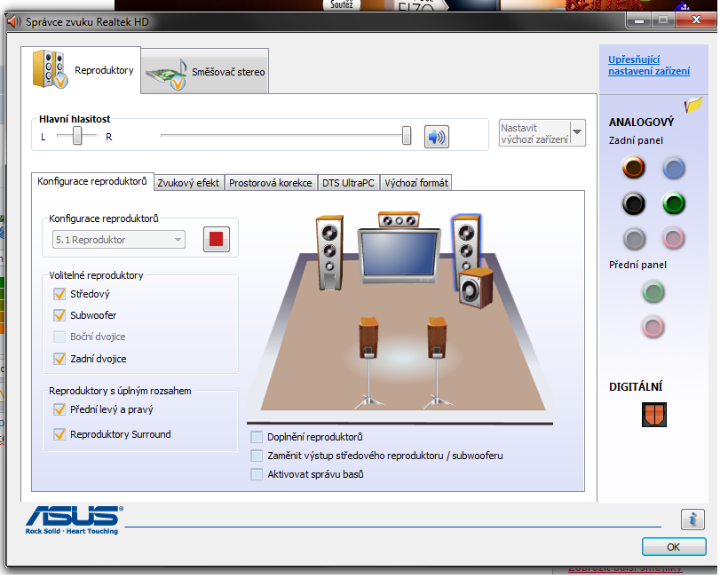Open the information button
The width and height of the screenshot is (728, 579).
click(692, 520)
